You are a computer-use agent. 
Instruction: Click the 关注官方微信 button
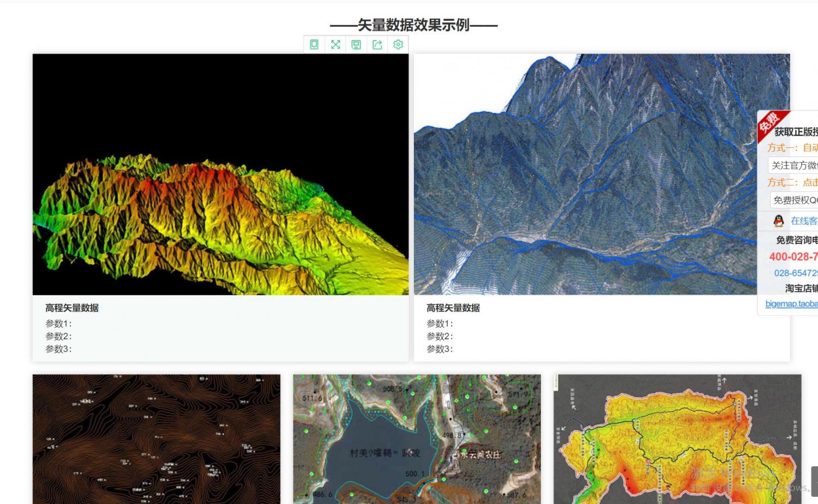tap(794, 165)
